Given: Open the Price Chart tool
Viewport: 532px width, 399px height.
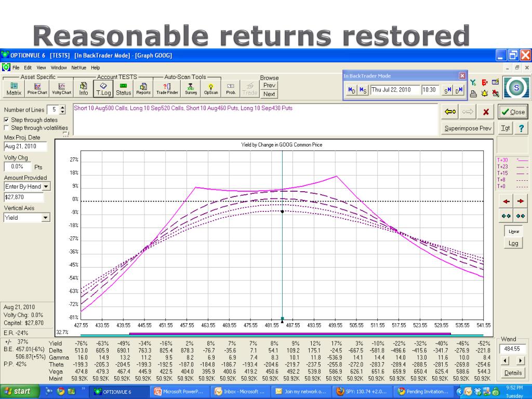Looking at the screenshot, I should pos(37,88).
